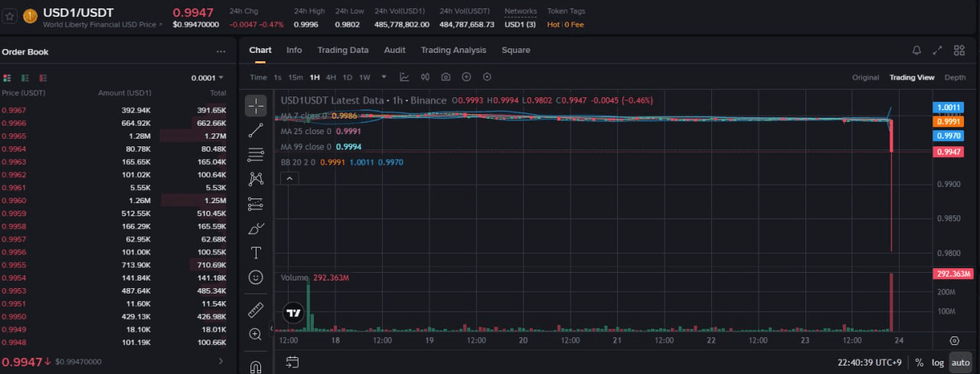Select the 0.9967 ask price row
Viewport: 980px width, 374px height.
click(x=115, y=110)
